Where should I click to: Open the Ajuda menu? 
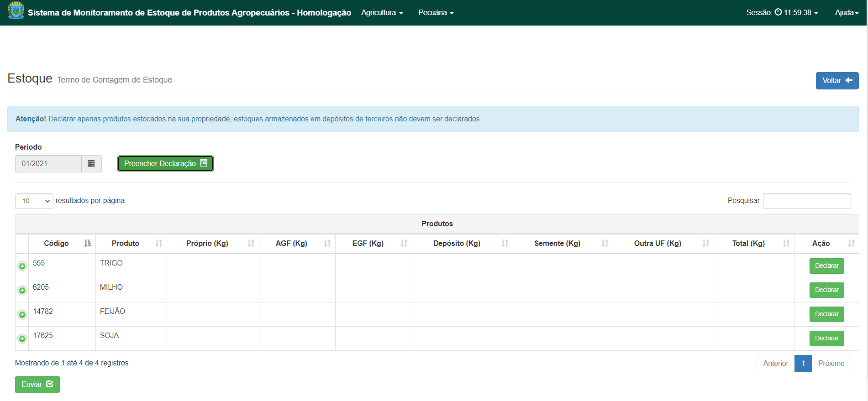pos(847,13)
